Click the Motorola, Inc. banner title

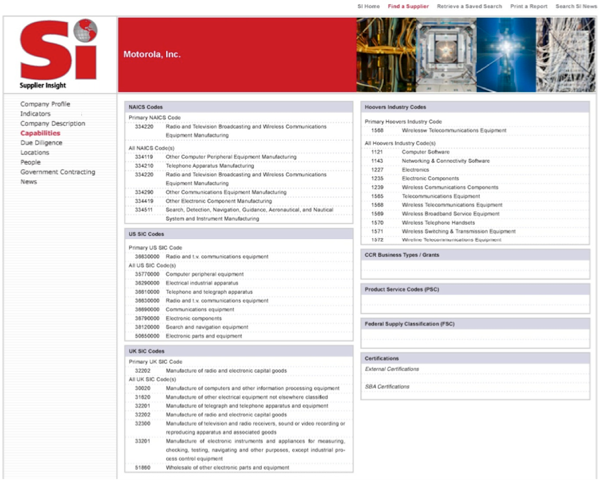click(152, 54)
